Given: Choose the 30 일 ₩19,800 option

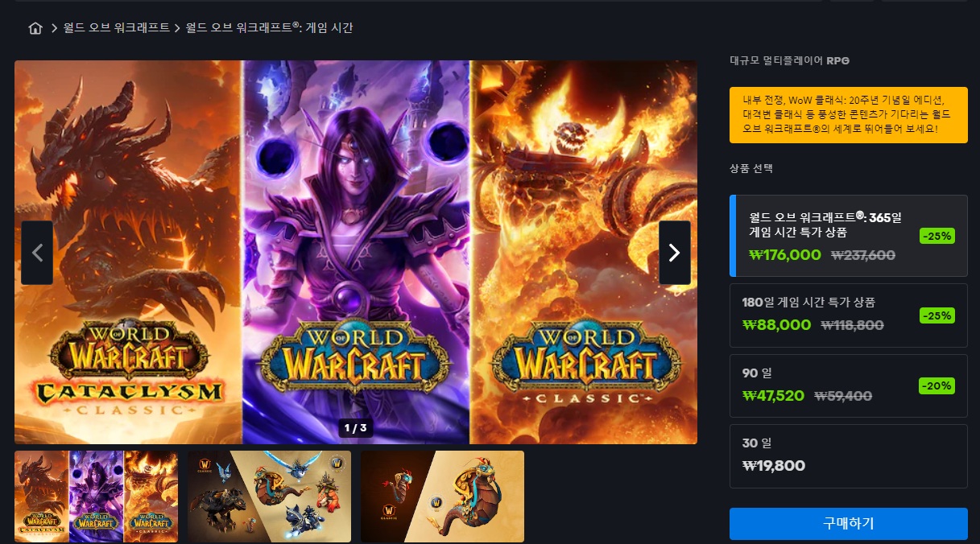Looking at the screenshot, I should (849, 456).
